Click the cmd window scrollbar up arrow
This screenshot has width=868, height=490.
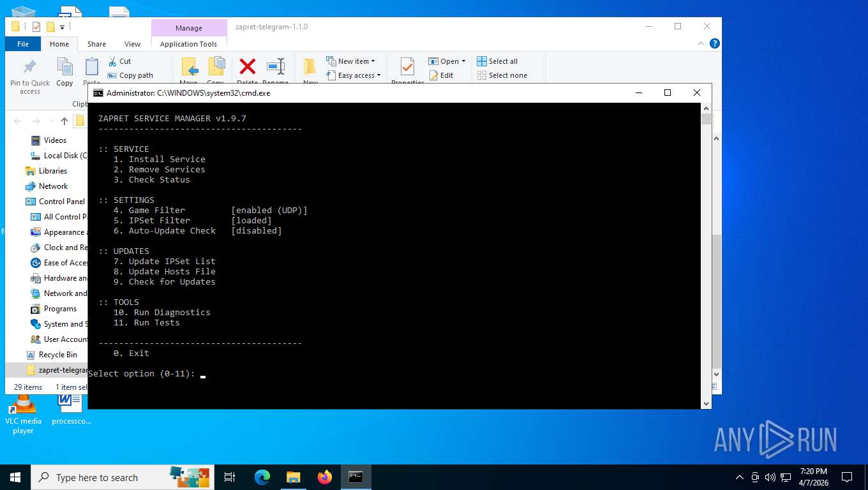click(x=706, y=108)
